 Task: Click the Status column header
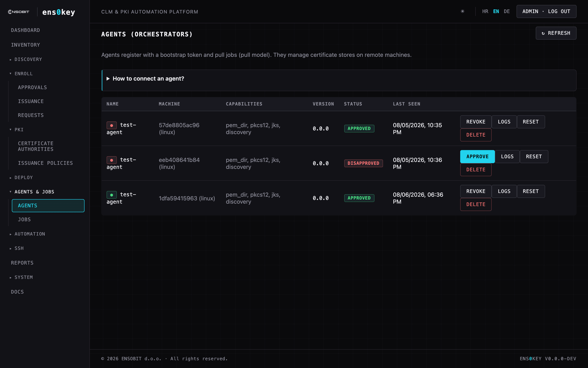pos(353,104)
